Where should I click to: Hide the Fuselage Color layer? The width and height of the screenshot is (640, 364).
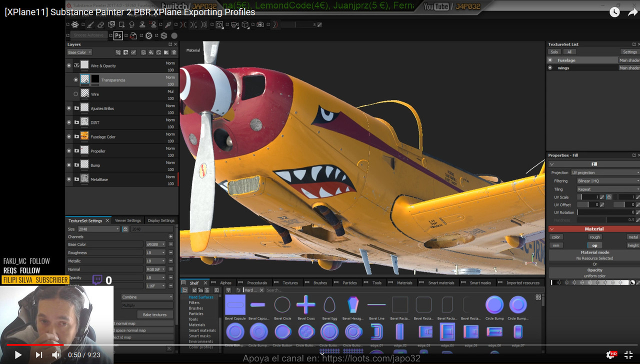coord(69,136)
